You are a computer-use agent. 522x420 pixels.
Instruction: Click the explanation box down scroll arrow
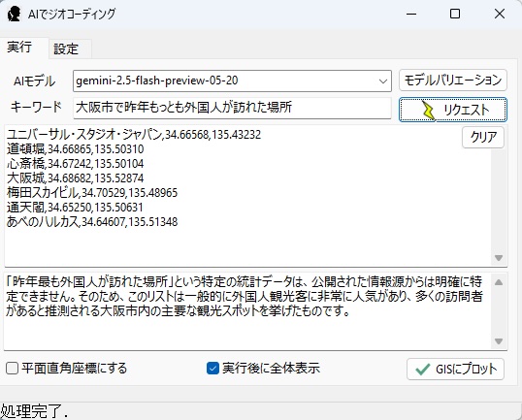(499, 341)
